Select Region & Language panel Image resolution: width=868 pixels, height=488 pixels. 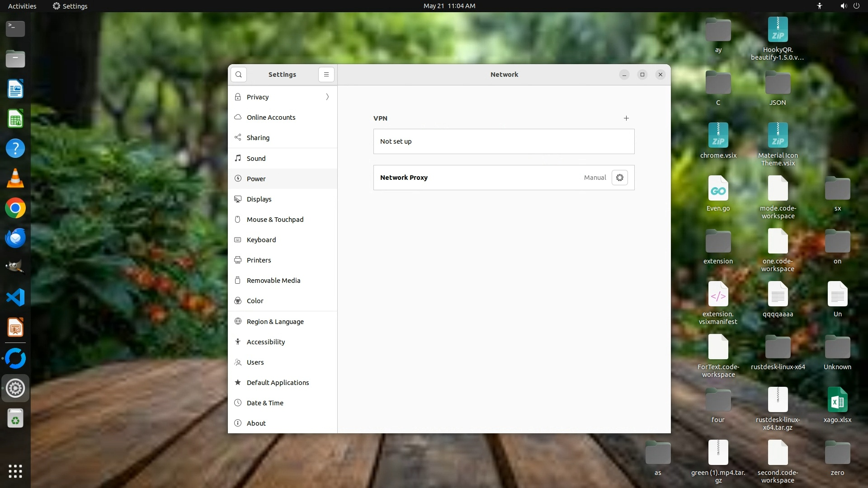275,322
